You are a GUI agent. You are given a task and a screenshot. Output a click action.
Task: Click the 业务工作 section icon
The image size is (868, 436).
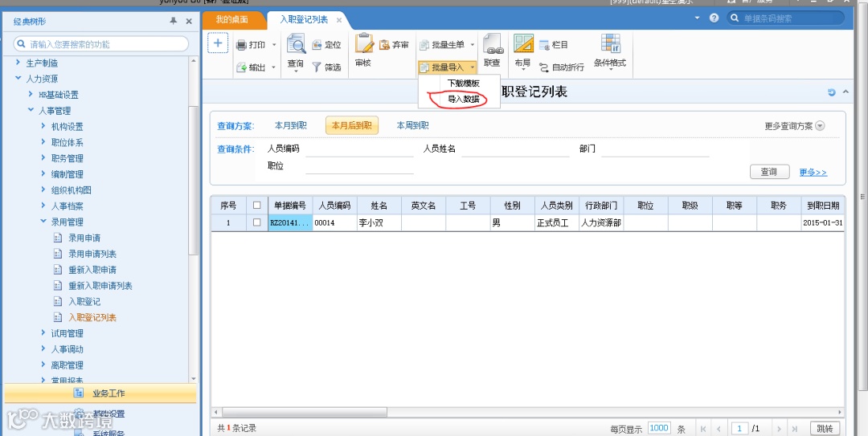[x=79, y=393]
